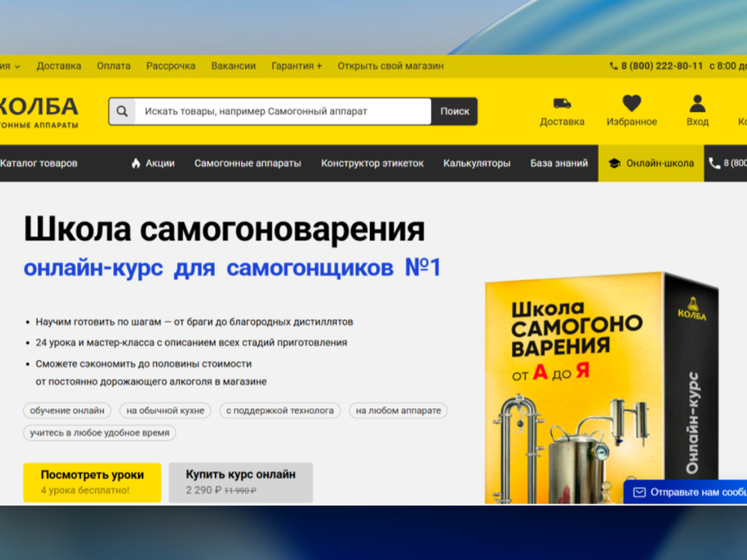Expand the Гарантия + menu
This screenshot has width=747, height=560.
click(297, 66)
